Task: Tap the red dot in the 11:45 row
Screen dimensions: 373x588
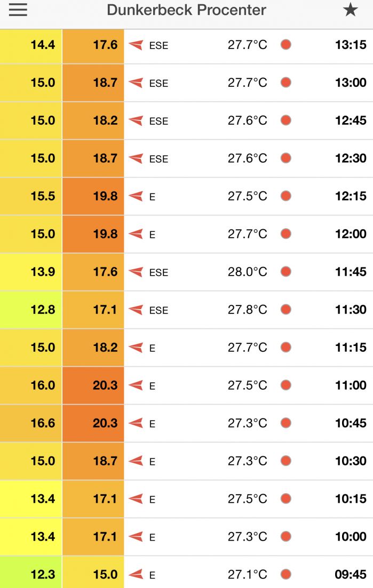Action: [286, 272]
